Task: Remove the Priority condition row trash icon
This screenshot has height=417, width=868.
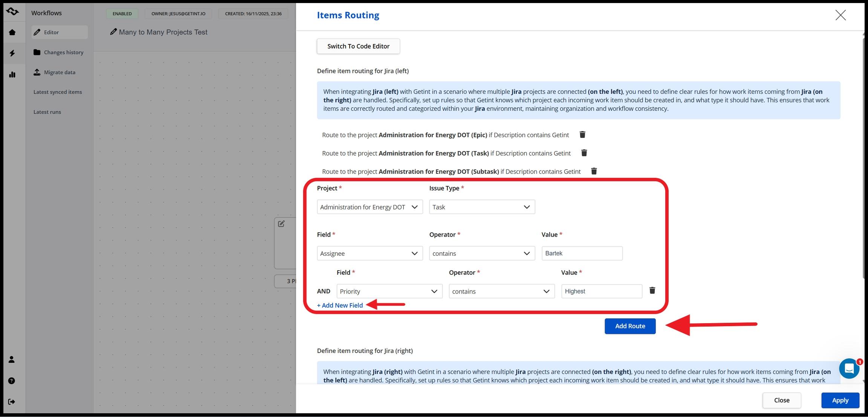Action: click(x=652, y=290)
